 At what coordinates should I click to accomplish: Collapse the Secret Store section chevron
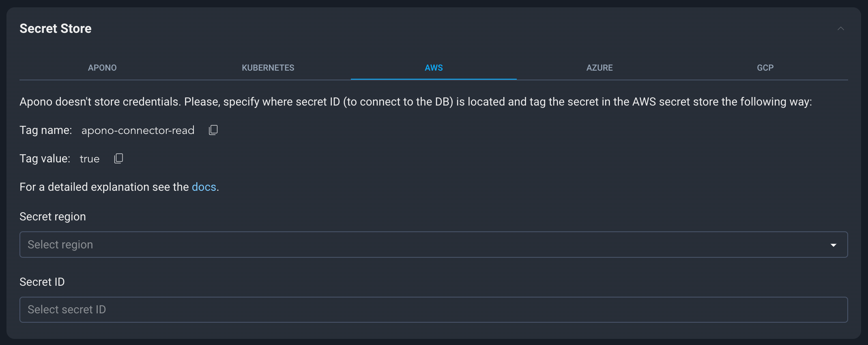coord(841,29)
